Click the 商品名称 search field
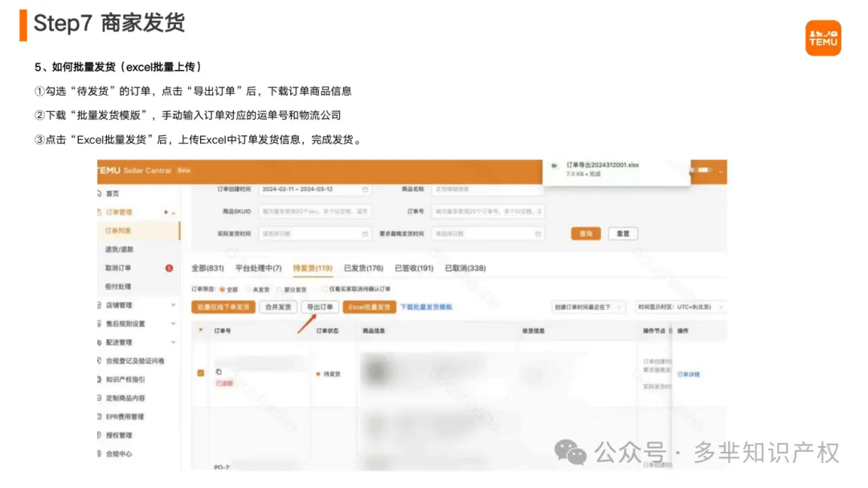868x488 pixels. coord(488,190)
